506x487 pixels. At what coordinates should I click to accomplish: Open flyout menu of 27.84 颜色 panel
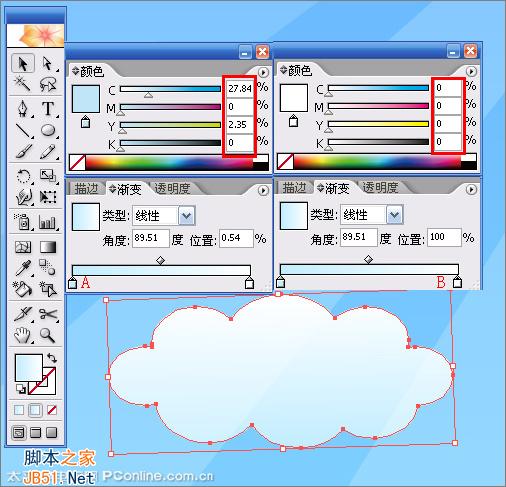[263, 72]
